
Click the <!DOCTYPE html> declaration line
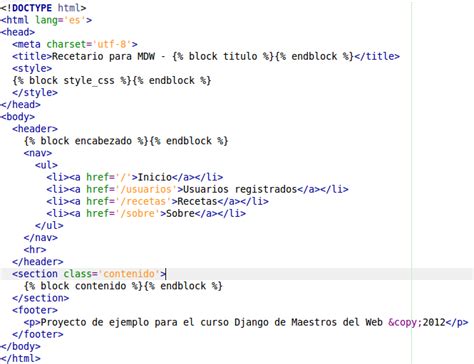43,8
